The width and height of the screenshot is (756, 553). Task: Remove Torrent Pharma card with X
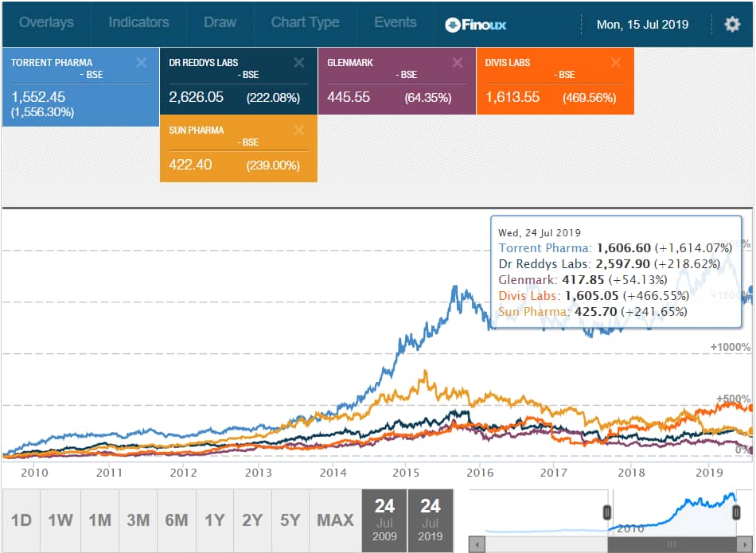[x=141, y=63]
